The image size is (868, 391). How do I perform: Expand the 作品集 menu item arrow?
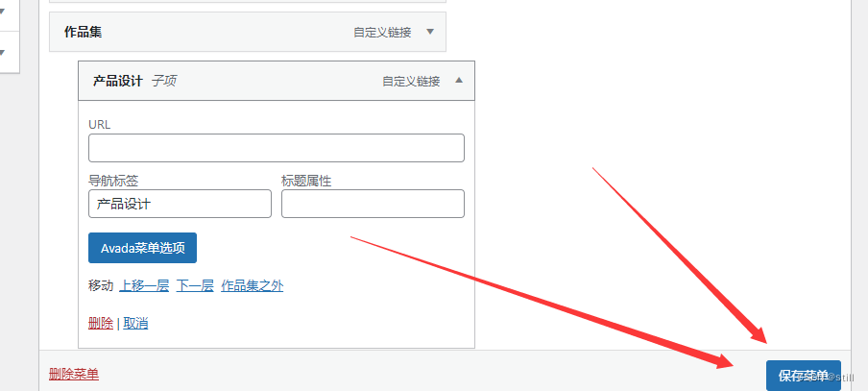click(x=430, y=32)
